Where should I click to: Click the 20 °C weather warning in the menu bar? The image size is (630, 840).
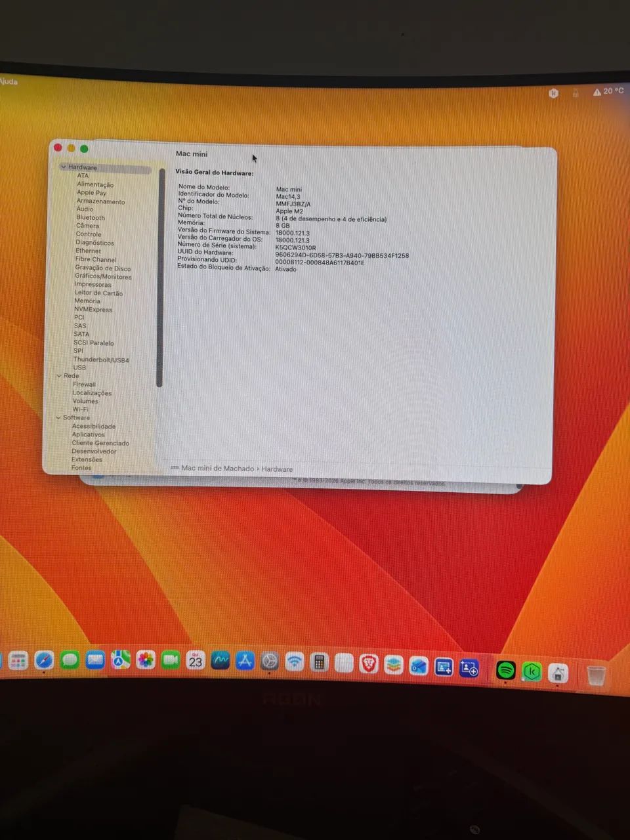[x=608, y=91]
